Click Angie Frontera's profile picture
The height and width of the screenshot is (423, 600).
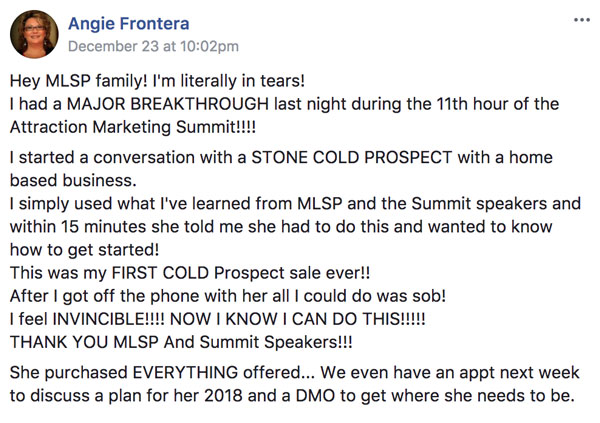pos(34,34)
